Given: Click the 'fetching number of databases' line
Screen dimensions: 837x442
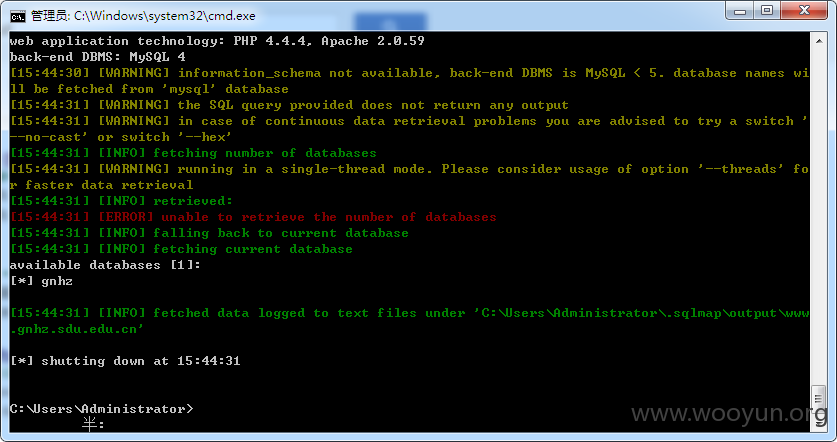Looking at the screenshot, I should point(193,153).
